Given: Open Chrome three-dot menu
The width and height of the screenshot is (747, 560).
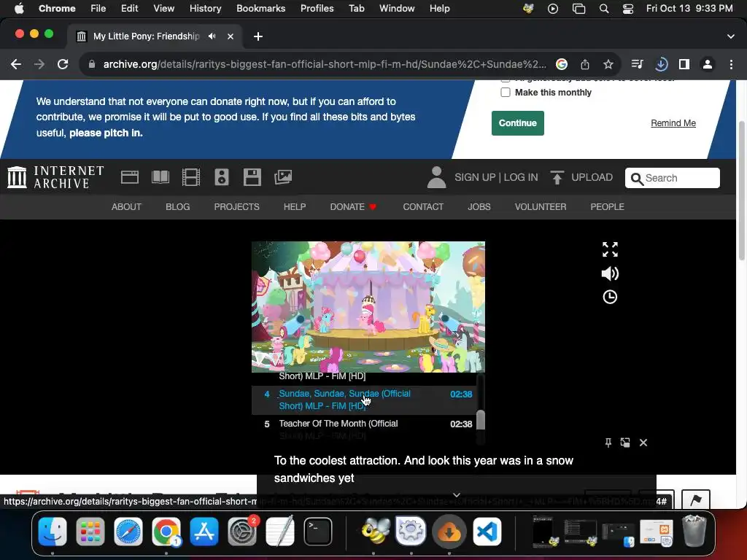Looking at the screenshot, I should (x=731, y=64).
